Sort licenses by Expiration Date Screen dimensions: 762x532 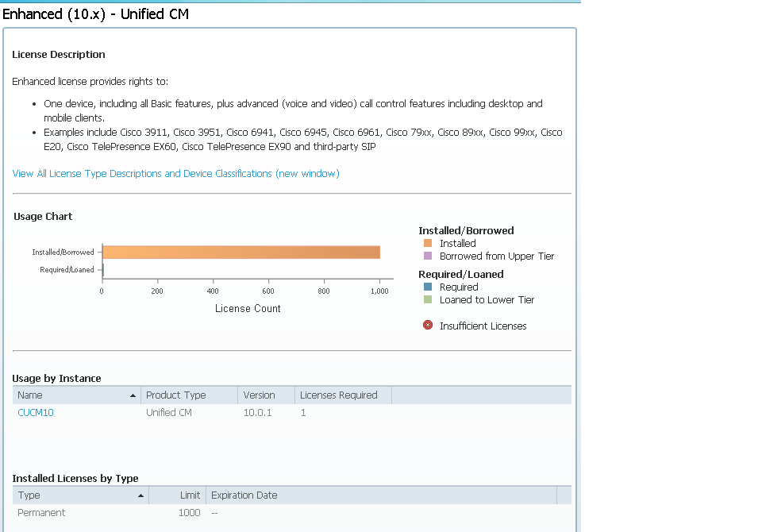pos(244,495)
